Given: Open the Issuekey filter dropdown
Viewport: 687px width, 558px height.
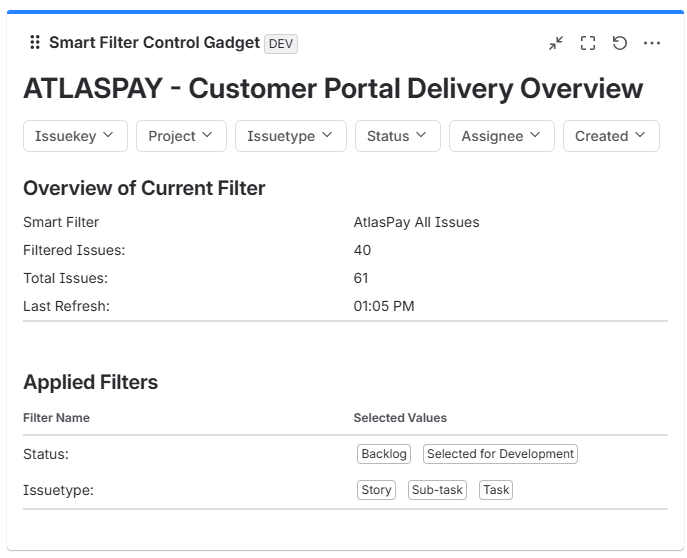Looking at the screenshot, I should [75, 136].
